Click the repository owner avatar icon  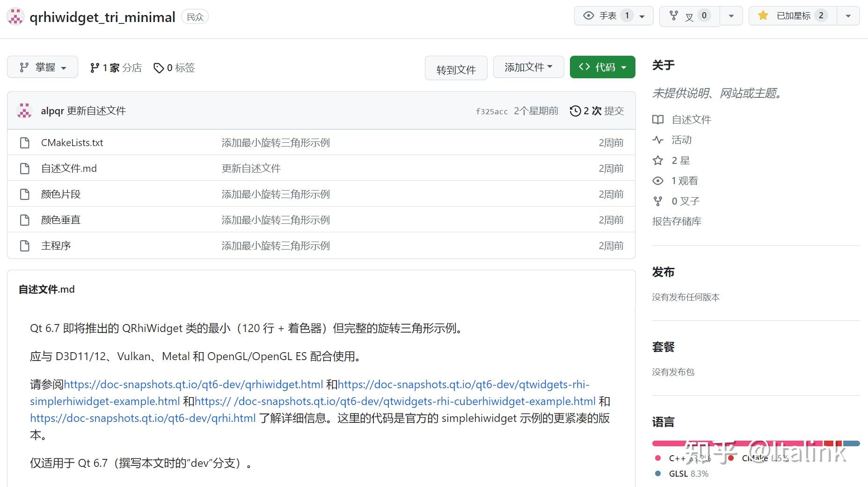coord(15,17)
